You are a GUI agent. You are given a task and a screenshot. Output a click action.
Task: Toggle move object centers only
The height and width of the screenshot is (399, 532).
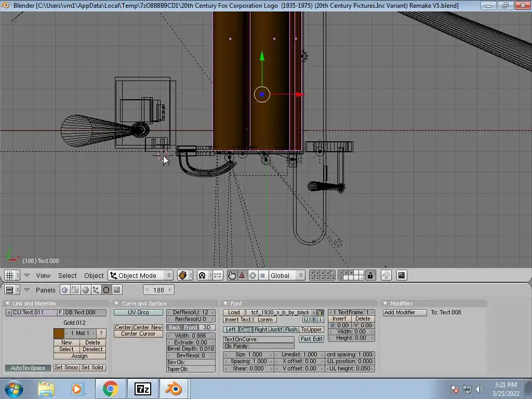pos(218,275)
